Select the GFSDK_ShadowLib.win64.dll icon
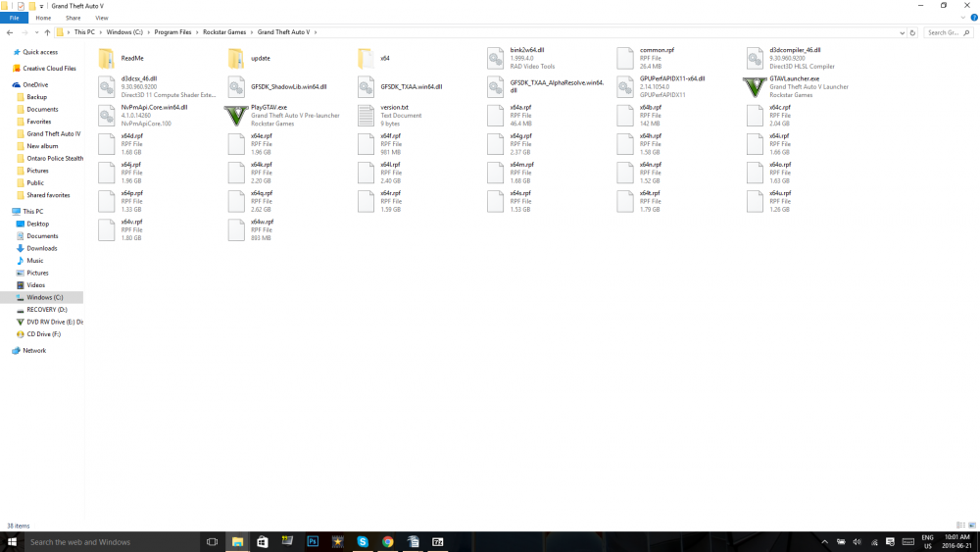This screenshot has width=980, height=552. coord(235,87)
